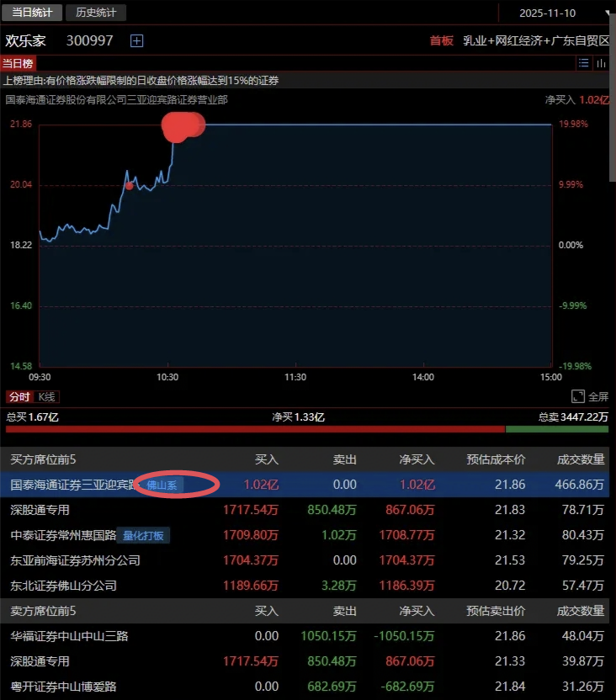The height and width of the screenshot is (700, 616).
Task: Click 成交数量 header in buyers table
Action: (581, 459)
